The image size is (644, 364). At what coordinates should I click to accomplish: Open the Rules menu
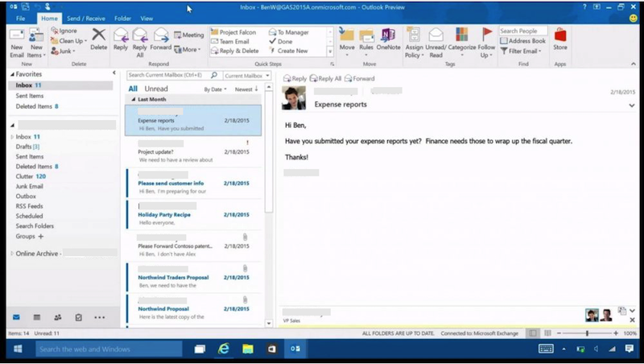[366, 43]
